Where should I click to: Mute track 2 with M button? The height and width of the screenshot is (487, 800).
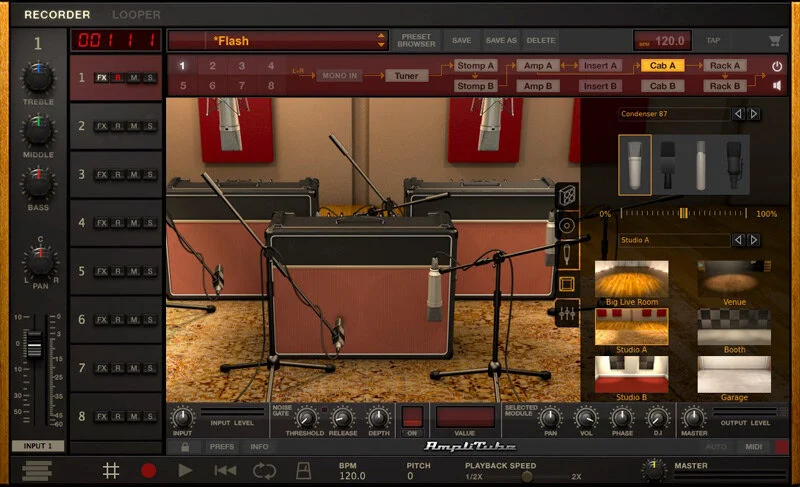[134, 126]
